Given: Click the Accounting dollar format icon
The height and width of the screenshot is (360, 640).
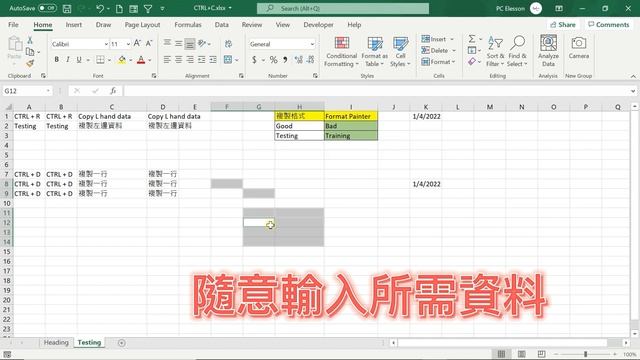Looking at the screenshot, I should pos(254,60).
